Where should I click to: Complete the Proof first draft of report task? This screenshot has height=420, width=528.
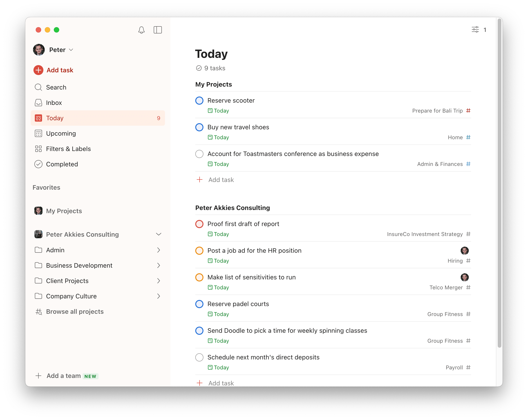tap(199, 224)
